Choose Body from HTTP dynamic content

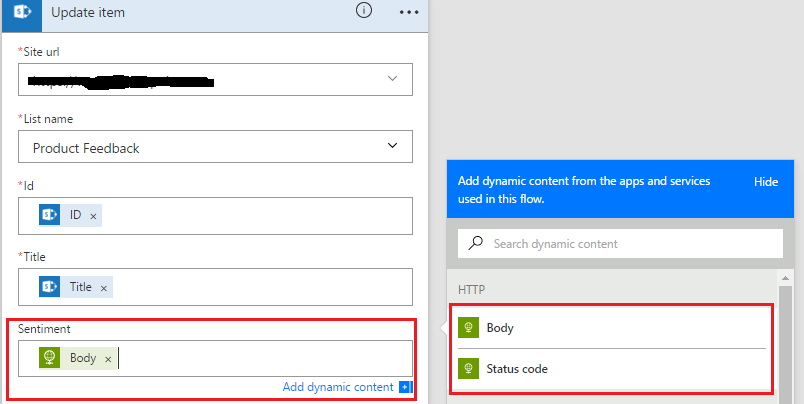tap(611, 328)
